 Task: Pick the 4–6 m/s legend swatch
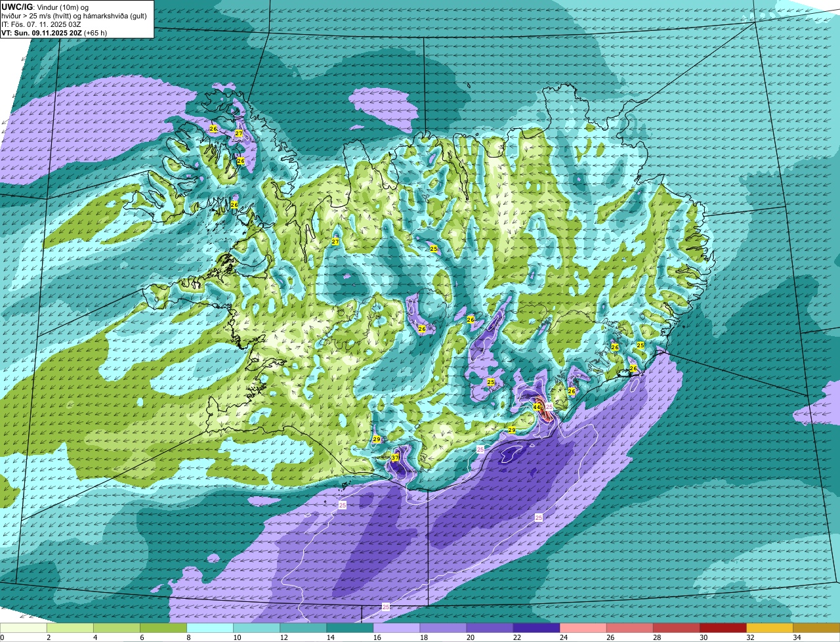pos(117,628)
